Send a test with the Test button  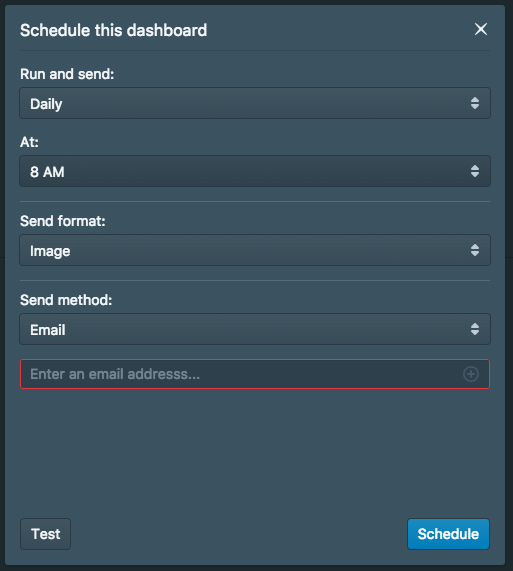pos(46,534)
